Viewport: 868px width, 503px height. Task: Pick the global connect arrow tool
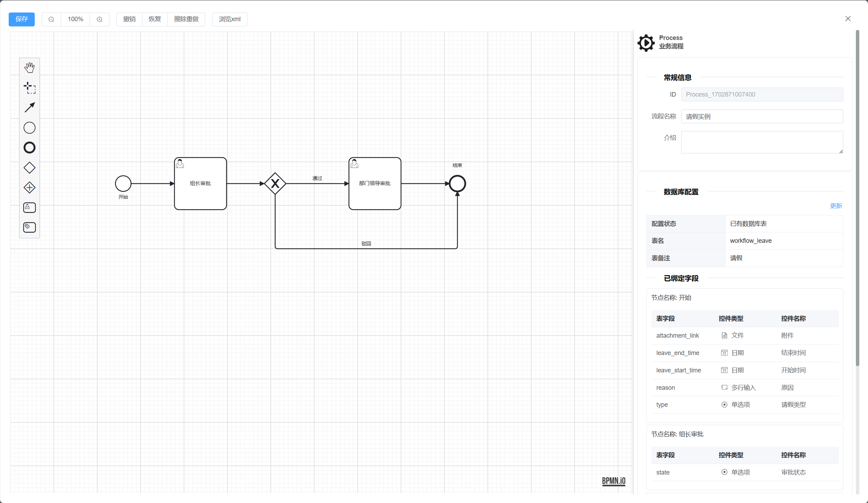[30, 107]
